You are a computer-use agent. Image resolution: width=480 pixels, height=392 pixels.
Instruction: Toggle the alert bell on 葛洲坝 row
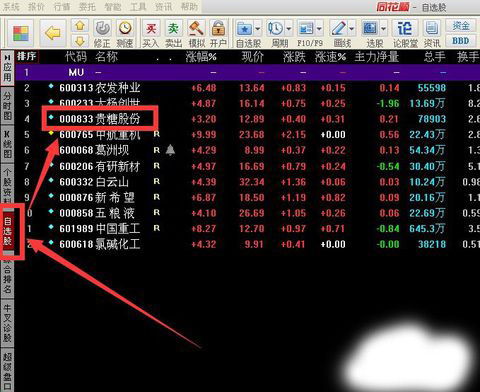click(x=170, y=150)
